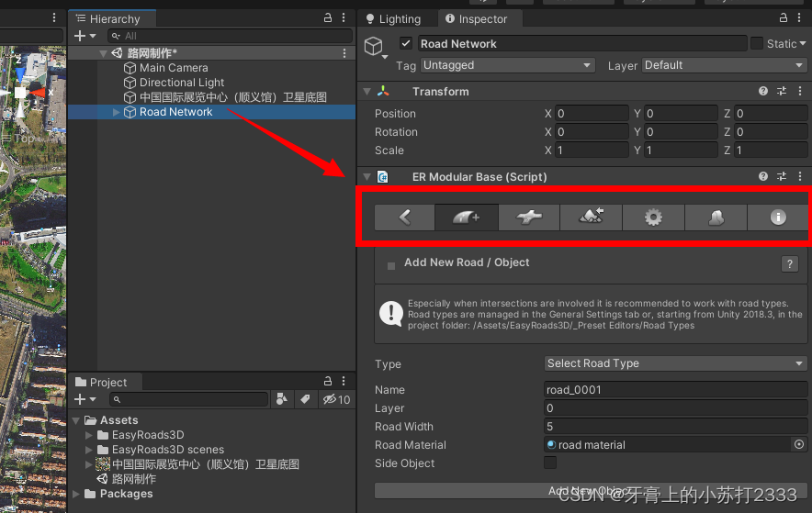Select Directional Light in Hierarchy
Image resolution: width=812 pixels, height=513 pixels.
(x=182, y=83)
